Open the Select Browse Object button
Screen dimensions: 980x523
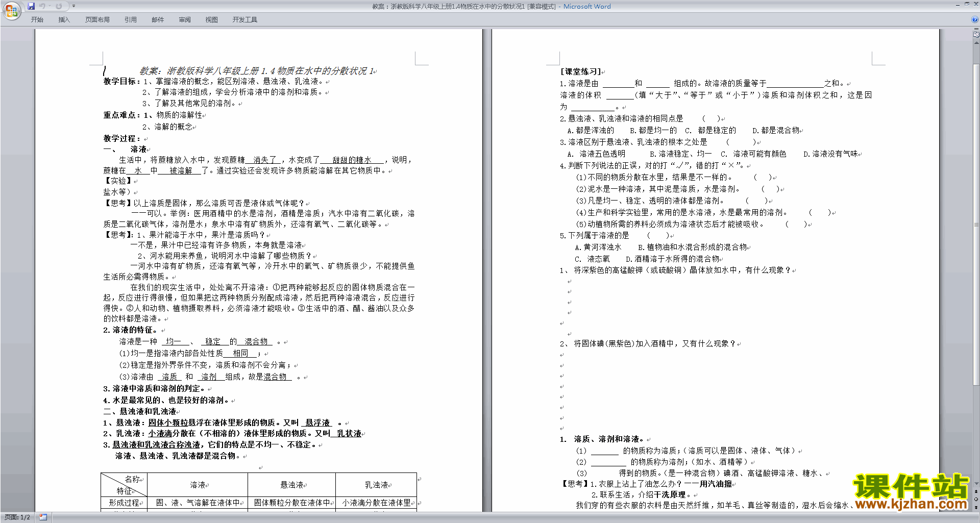(x=976, y=500)
